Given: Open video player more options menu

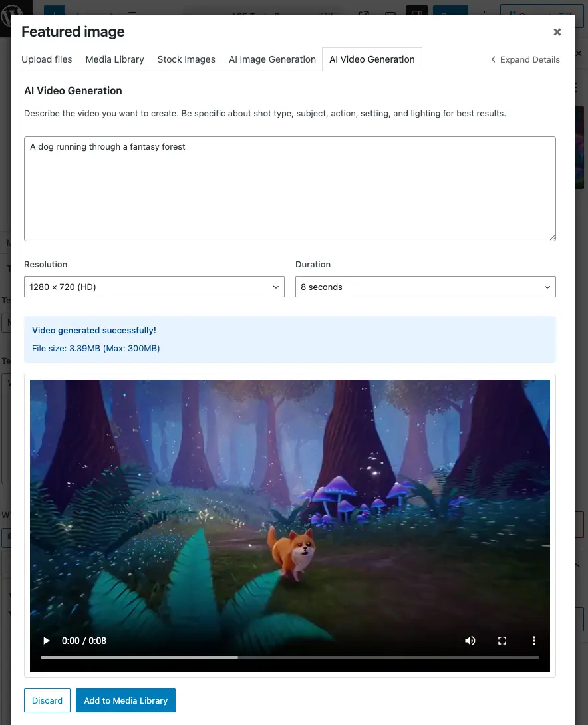Looking at the screenshot, I should click(533, 641).
